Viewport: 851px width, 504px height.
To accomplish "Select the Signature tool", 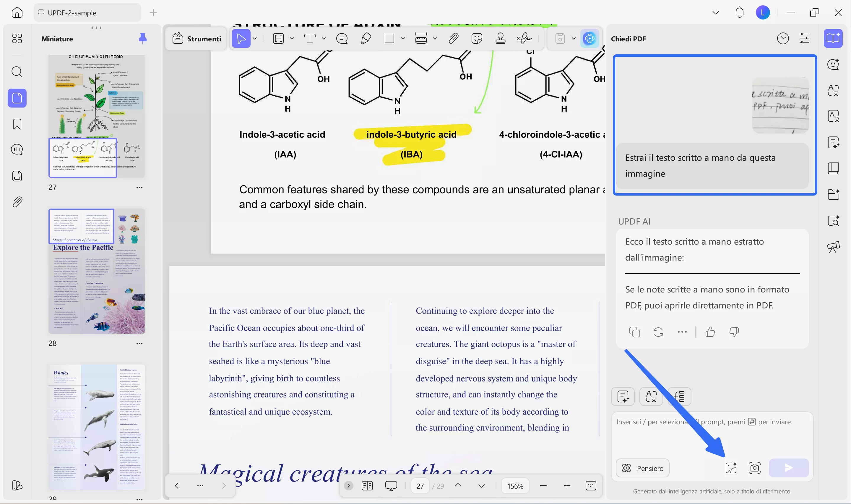I will [x=525, y=38].
